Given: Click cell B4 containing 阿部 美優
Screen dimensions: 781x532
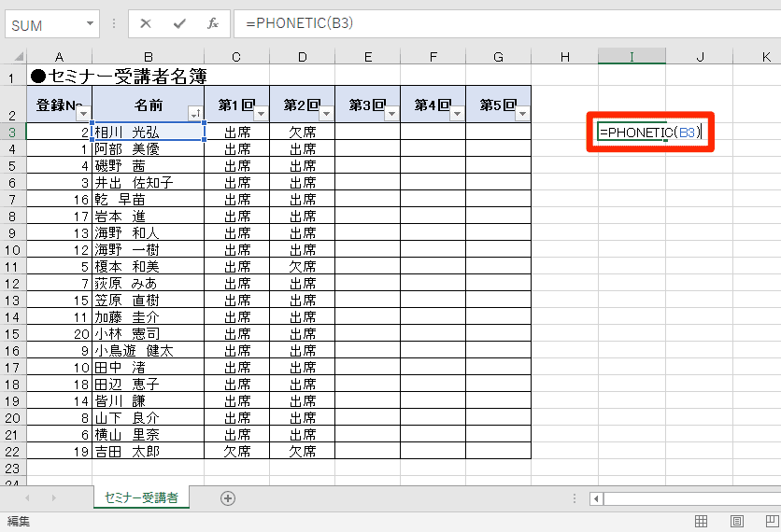Looking at the screenshot, I should tap(148, 148).
